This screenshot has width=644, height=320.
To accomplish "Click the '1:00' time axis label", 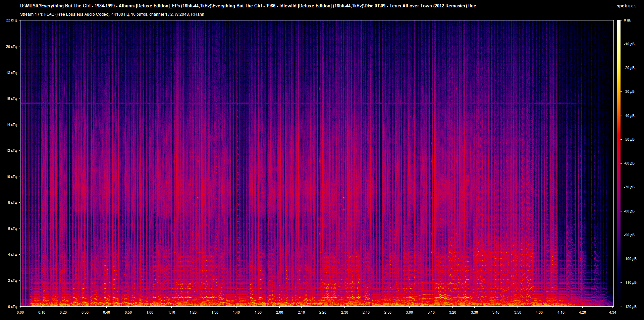I will [x=150, y=312].
